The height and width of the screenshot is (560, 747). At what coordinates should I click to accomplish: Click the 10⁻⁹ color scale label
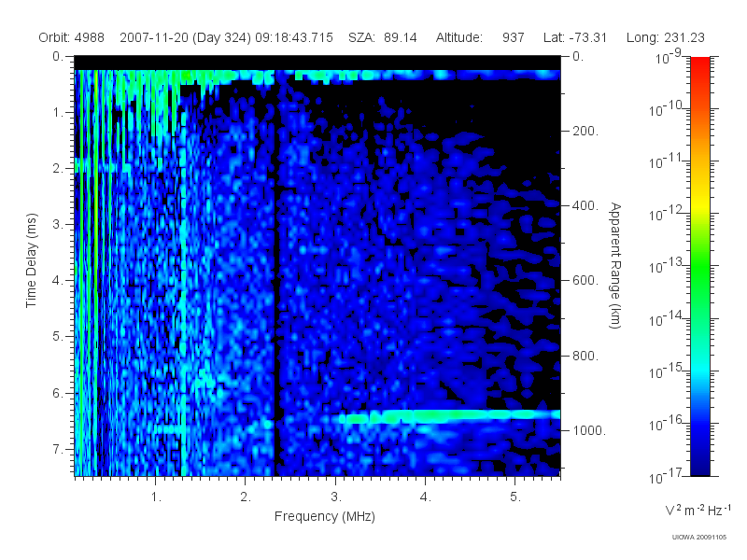669,56
